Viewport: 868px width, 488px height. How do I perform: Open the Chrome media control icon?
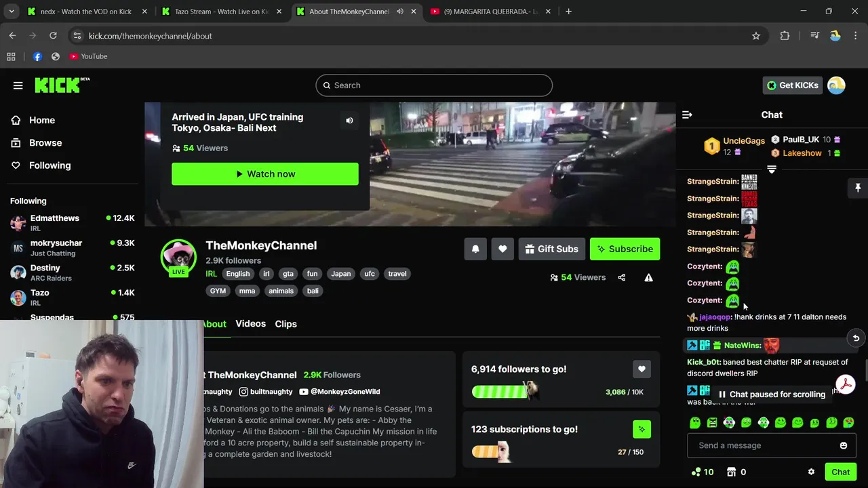814,36
